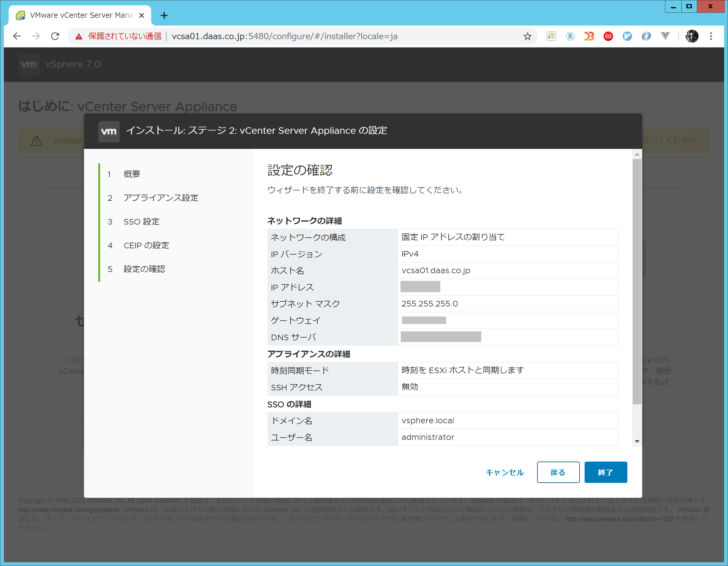Viewport: 728px width, 566px height.
Task: Click the SSH access value 無効
Action: tap(410, 387)
